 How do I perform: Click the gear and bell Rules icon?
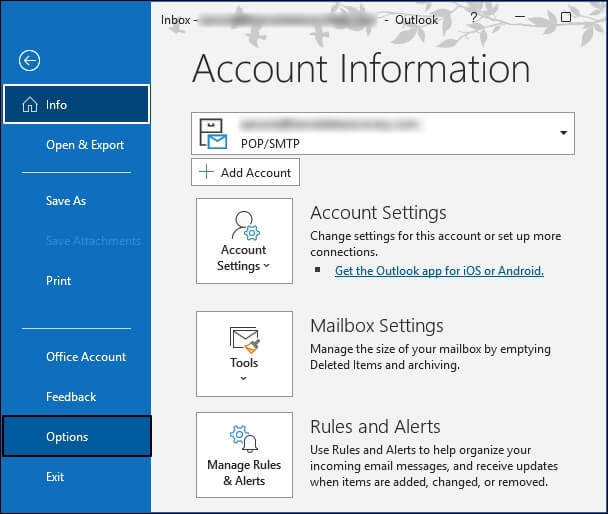[244, 439]
